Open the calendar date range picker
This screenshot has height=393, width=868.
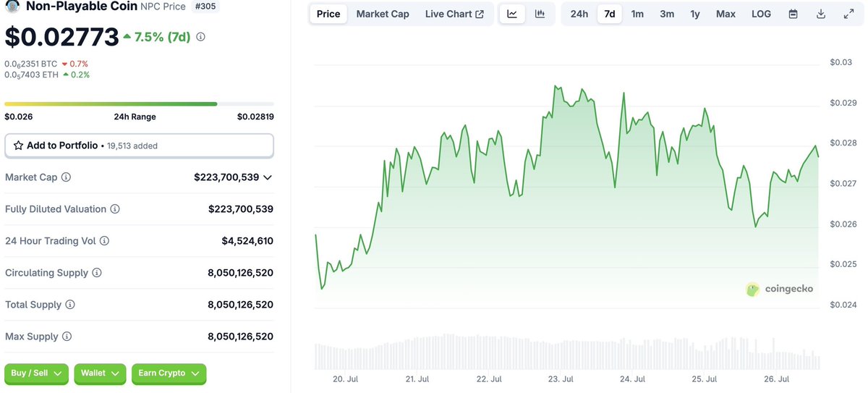(793, 14)
